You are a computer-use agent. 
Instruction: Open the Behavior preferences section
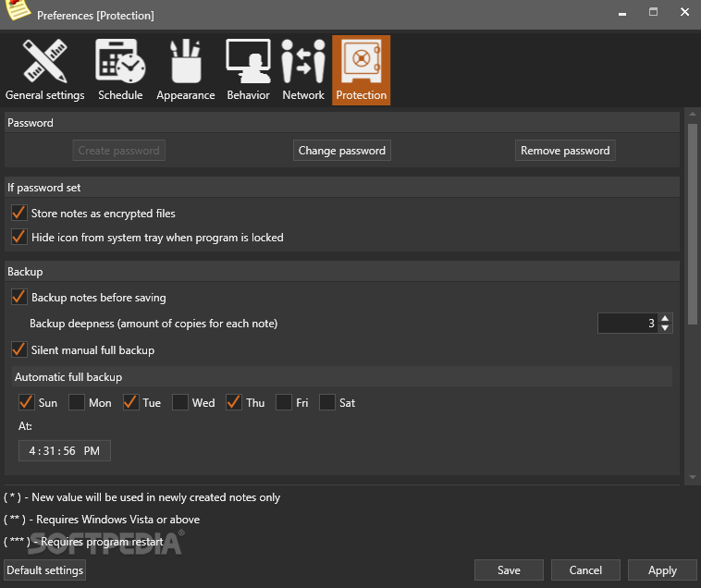pyautogui.click(x=248, y=70)
